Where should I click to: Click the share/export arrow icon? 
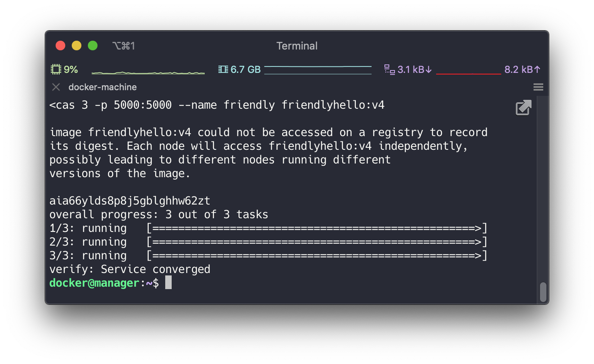(523, 108)
